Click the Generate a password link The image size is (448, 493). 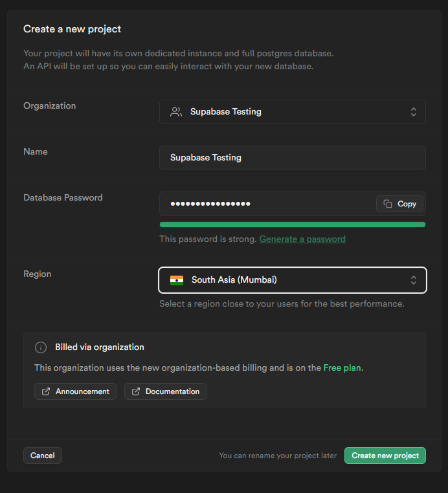point(302,239)
